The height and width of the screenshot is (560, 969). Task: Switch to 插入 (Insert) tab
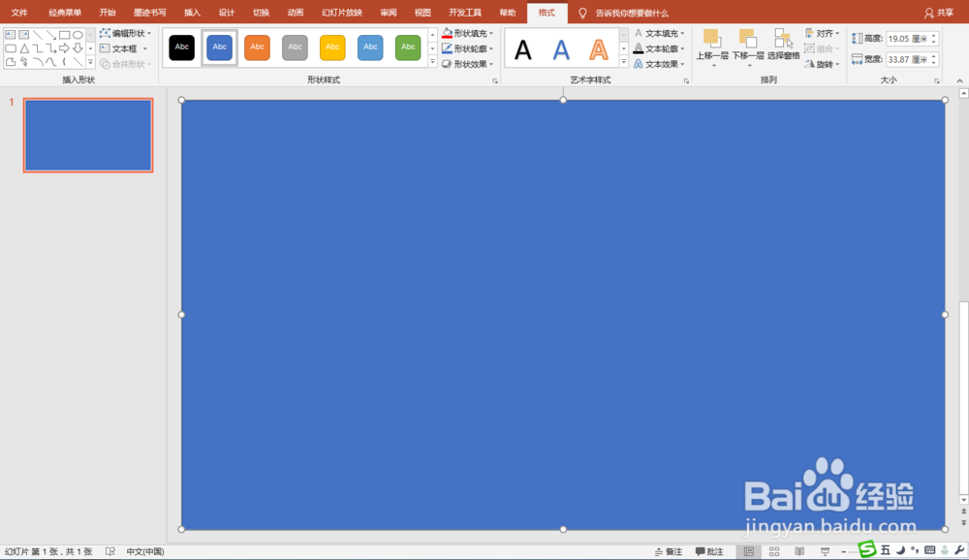[192, 13]
